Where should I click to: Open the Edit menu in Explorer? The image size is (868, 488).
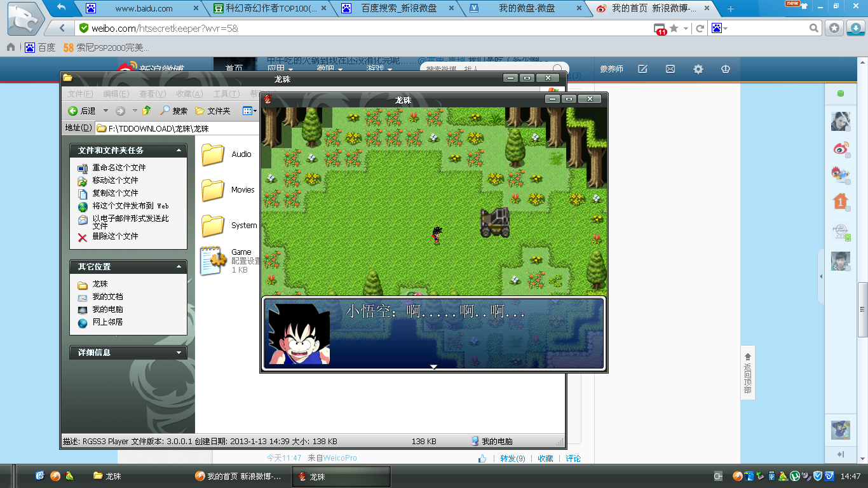tap(116, 93)
